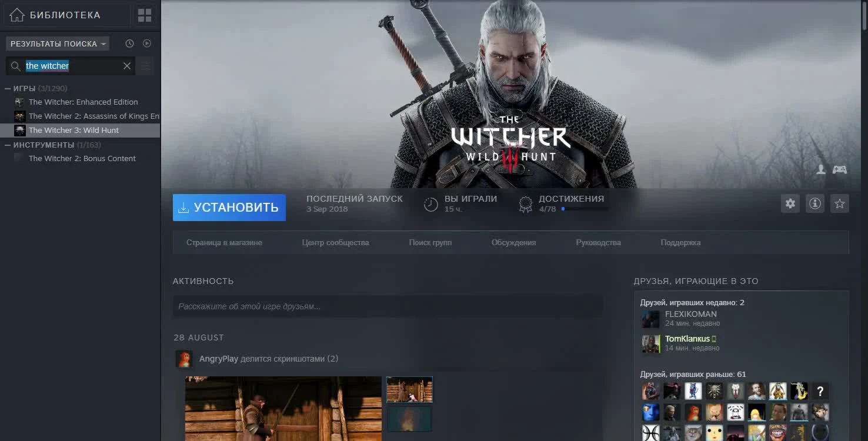Select The Witcher: Enhanced Edition
Image resolution: width=868 pixels, height=441 pixels.
[83, 102]
